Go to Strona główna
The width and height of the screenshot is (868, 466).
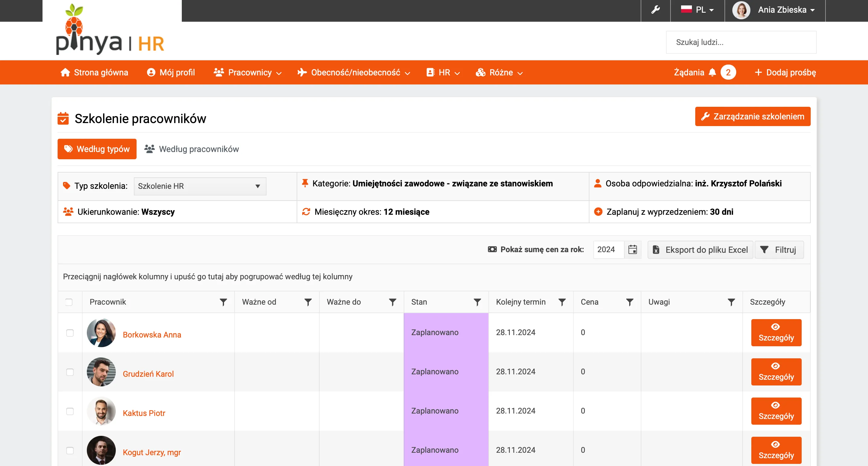click(x=94, y=72)
